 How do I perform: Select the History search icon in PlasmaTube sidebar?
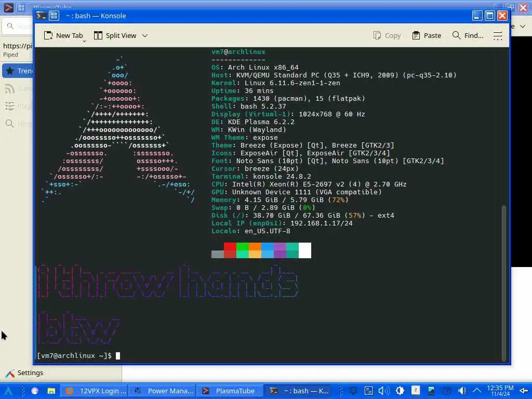pyautogui.click(x=10, y=124)
